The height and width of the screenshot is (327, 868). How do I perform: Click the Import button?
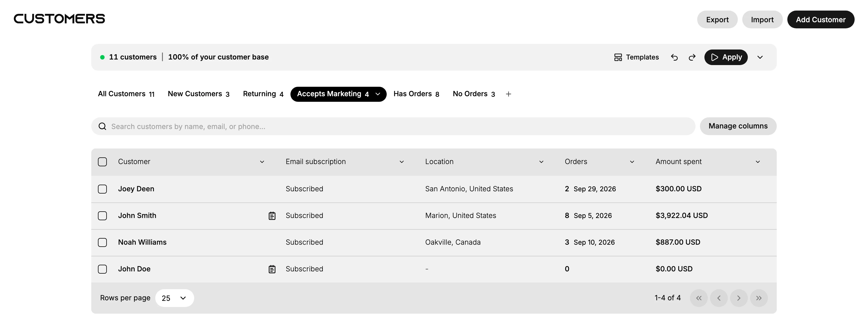click(762, 19)
